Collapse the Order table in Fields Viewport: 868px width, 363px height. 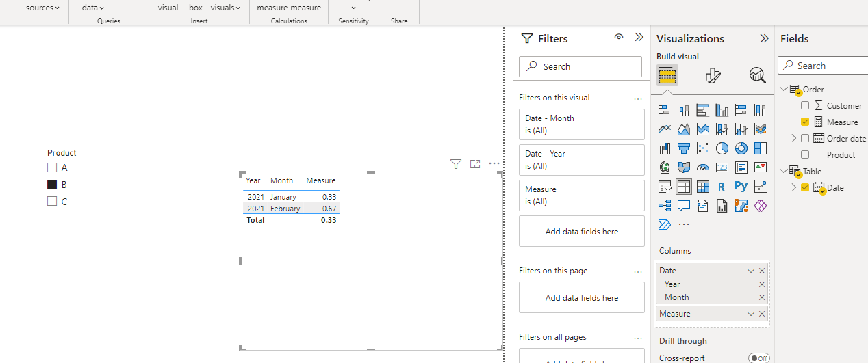click(x=784, y=89)
